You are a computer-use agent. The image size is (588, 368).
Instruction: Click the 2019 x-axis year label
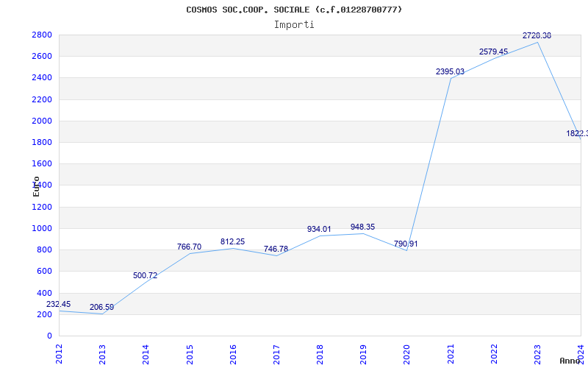click(363, 354)
